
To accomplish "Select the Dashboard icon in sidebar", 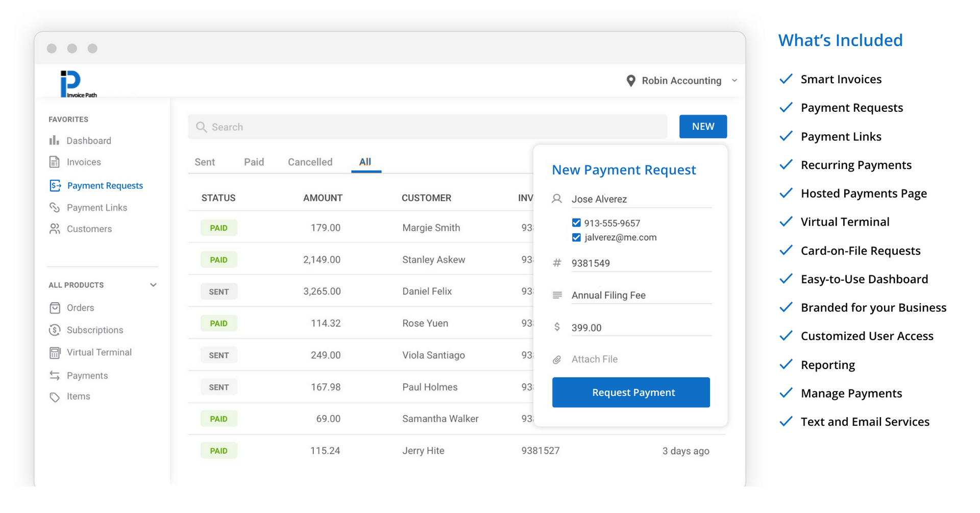I will pos(55,140).
